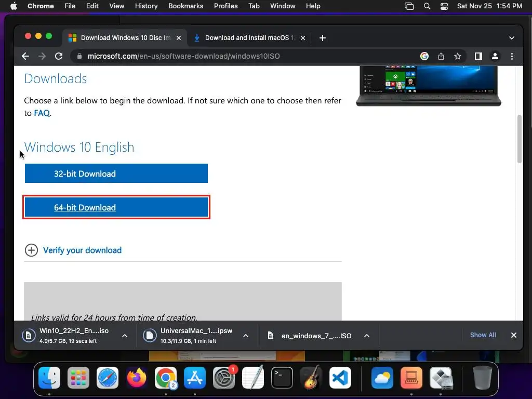This screenshot has width=532, height=399.
Task: Open TextEdit from the Dock
Action: (253, 378)
